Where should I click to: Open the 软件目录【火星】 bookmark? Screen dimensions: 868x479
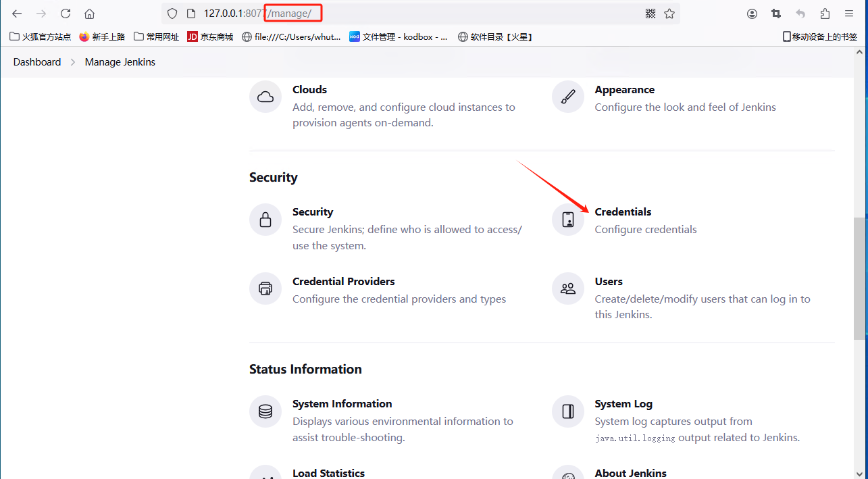point(496,37)
